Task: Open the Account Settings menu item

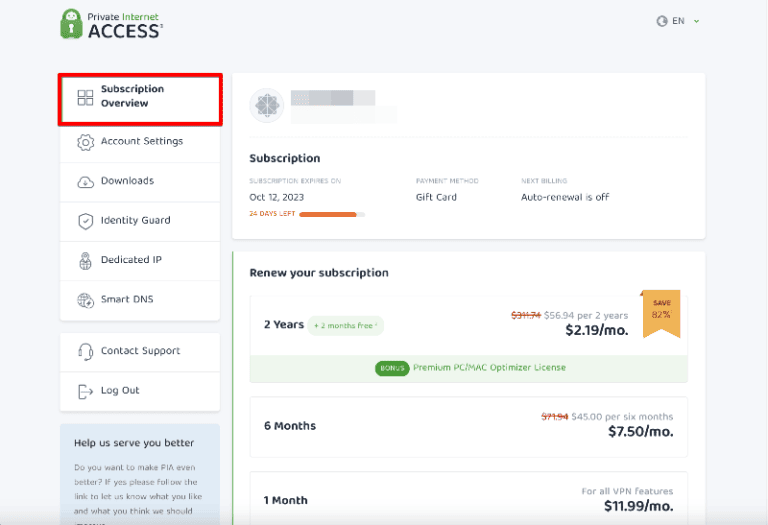Action: (x=141, y=142)
